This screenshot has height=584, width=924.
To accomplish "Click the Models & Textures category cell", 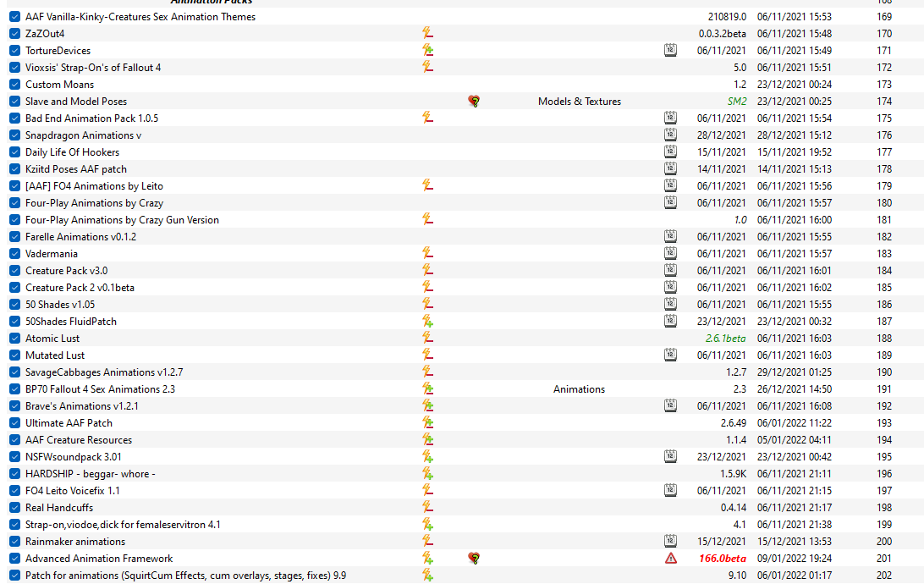I will pos(580,102).
